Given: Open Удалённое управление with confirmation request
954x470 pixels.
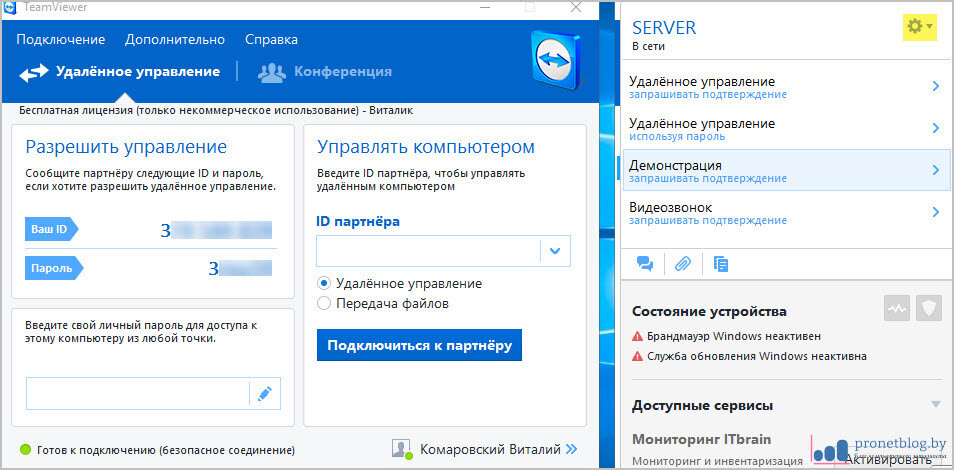Looking at the screenshot, I should pos(785,87).
